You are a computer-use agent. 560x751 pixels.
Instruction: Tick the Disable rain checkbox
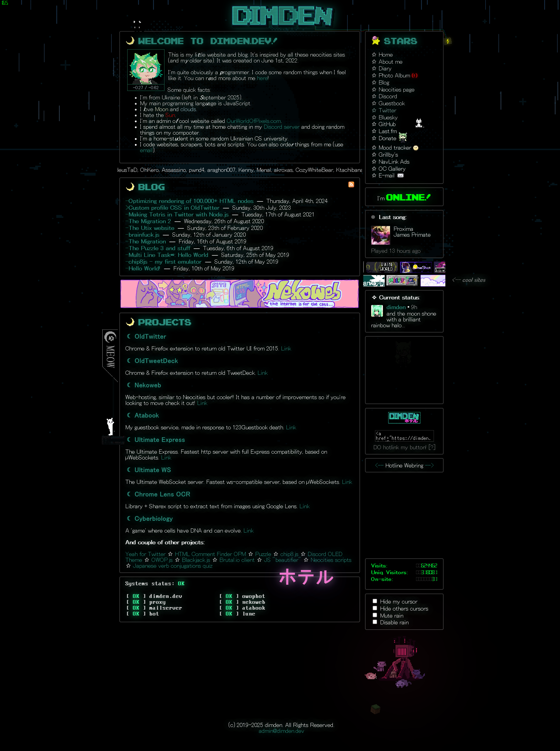[375, 622]
